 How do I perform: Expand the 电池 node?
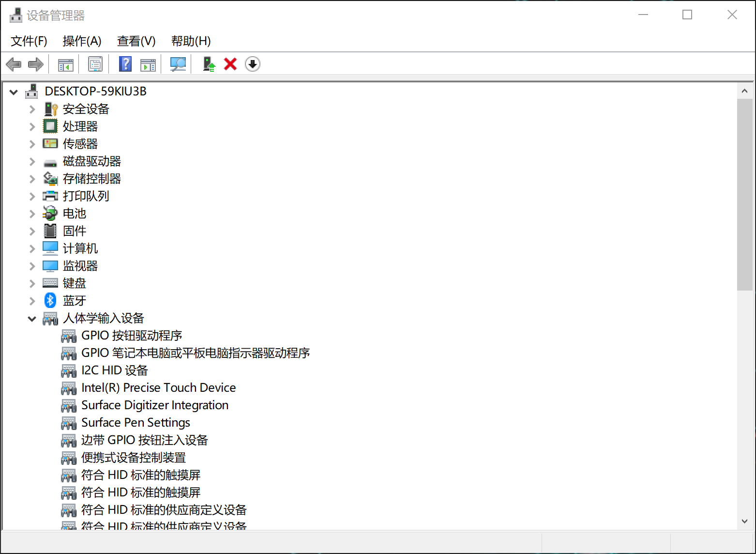(32, 214)
